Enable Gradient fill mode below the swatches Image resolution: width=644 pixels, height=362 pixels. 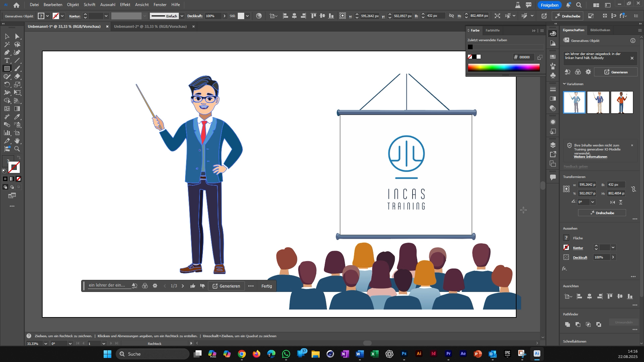pyautogui.click(x=12, y=179)
